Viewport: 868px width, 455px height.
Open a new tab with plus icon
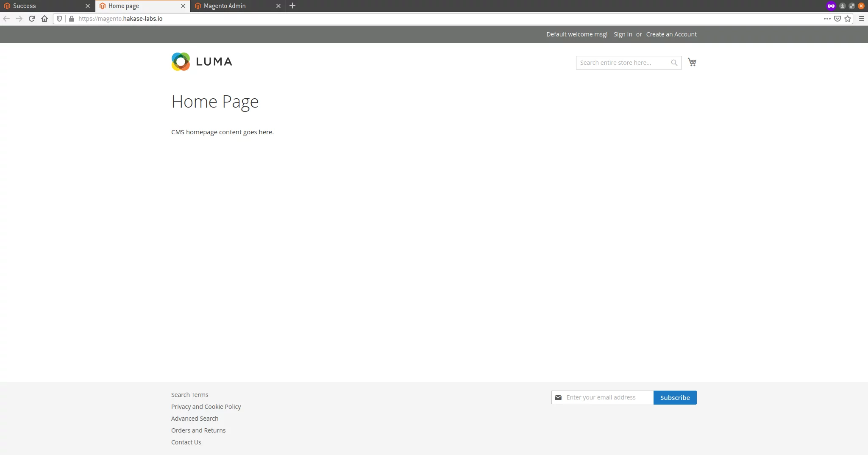[292, 6]
